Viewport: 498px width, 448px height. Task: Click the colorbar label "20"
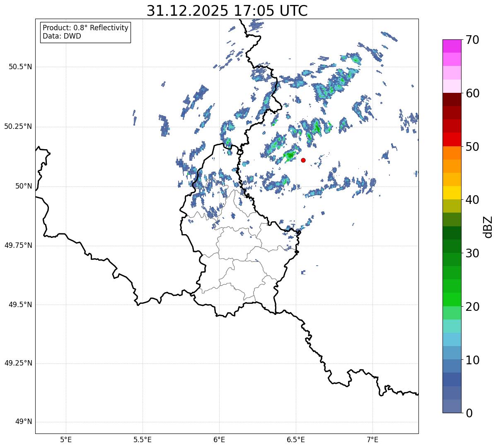[473, 307]
